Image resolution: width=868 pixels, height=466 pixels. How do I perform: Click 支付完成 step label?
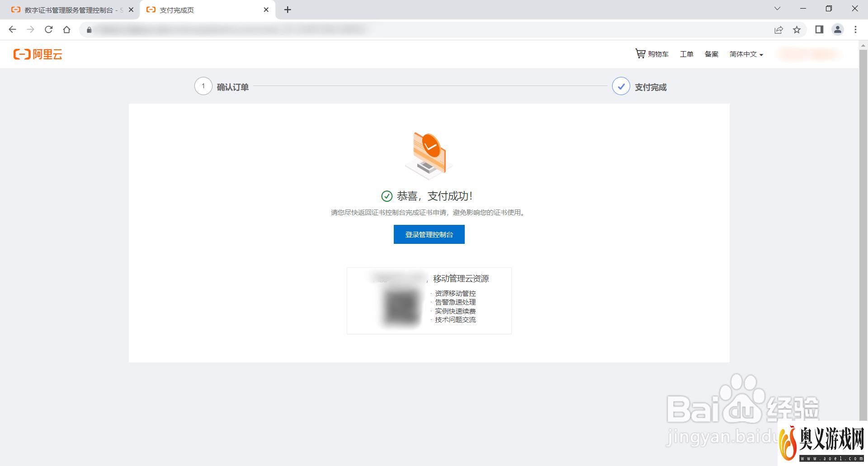point(651,87)
